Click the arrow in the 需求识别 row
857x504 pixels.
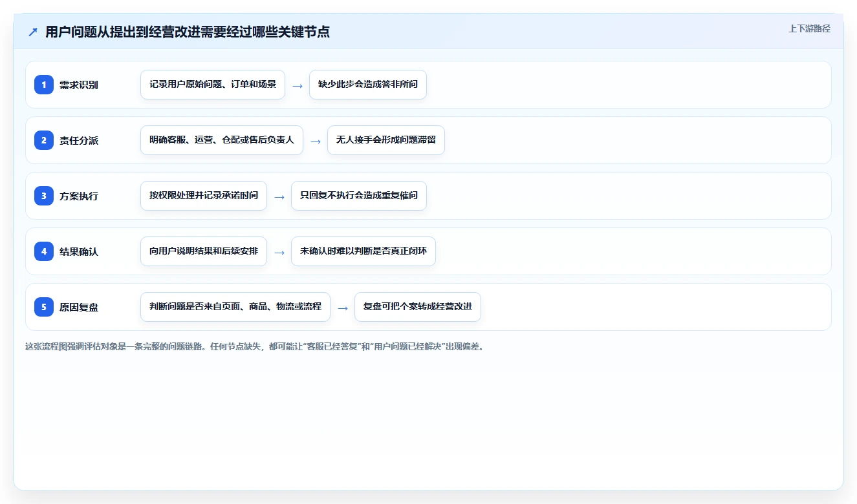pyautogui.click(x=298, y=85)
